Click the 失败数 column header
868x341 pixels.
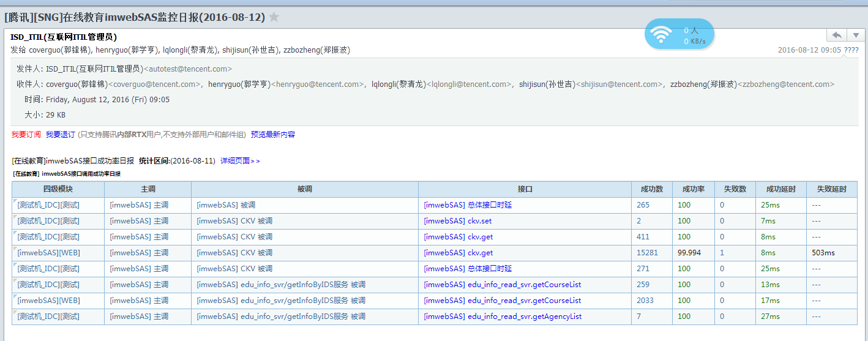[x=735, y=190]
